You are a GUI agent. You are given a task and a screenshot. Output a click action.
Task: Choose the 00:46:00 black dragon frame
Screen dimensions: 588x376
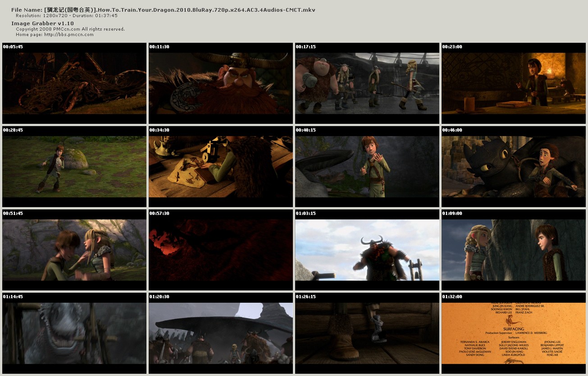514,167
